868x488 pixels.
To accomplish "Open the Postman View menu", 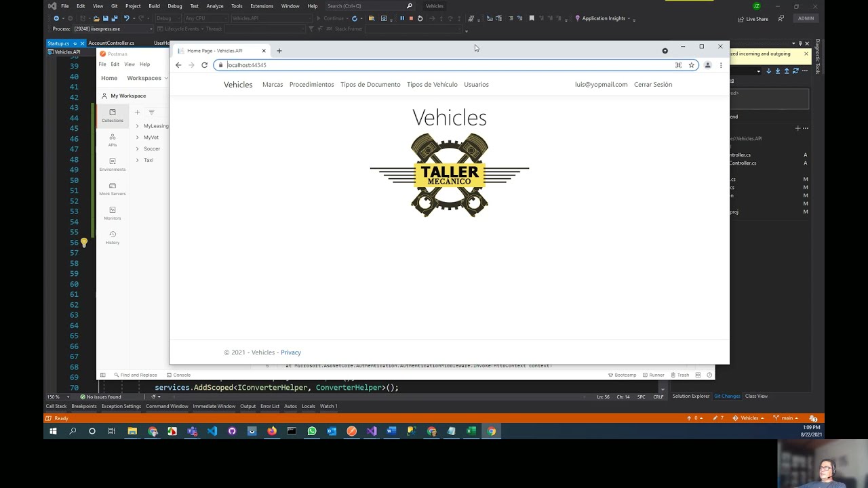I will click(x=130, y=64).
